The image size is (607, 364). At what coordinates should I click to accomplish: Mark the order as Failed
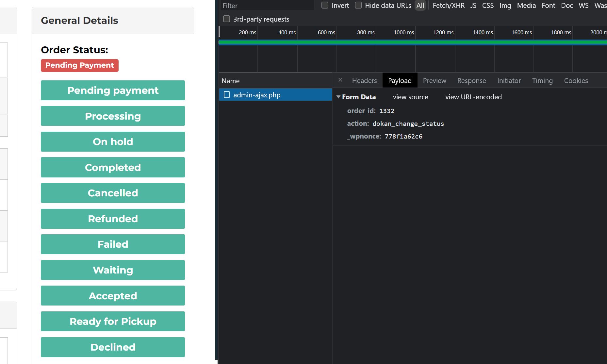[x=113, y=244]
